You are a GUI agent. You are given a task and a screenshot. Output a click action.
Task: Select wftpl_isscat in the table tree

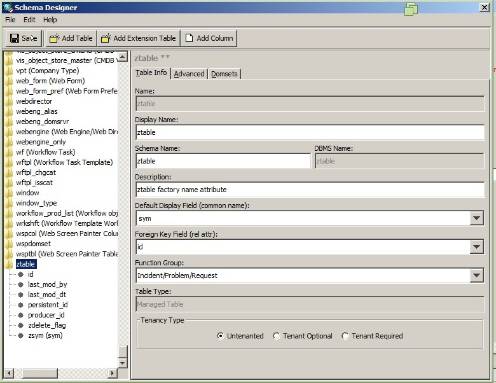pyautogui.click(x=34, y=183)
